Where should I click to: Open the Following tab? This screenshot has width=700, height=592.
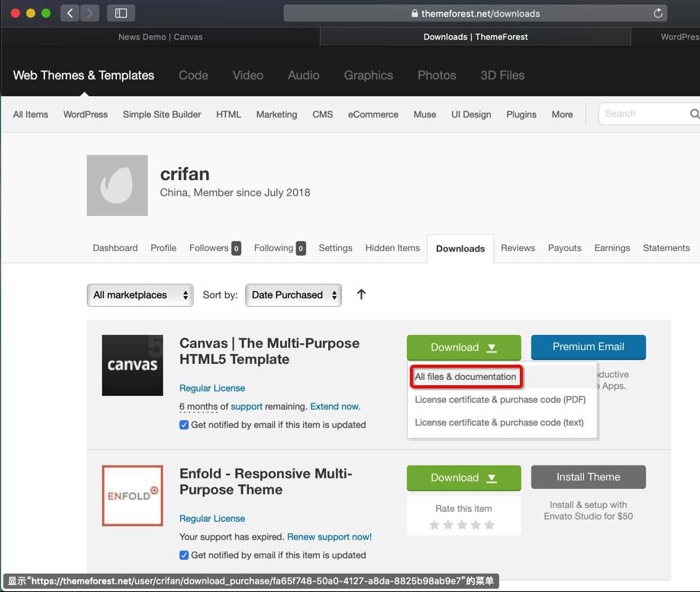pyautogui.click(x=280, y=248)
